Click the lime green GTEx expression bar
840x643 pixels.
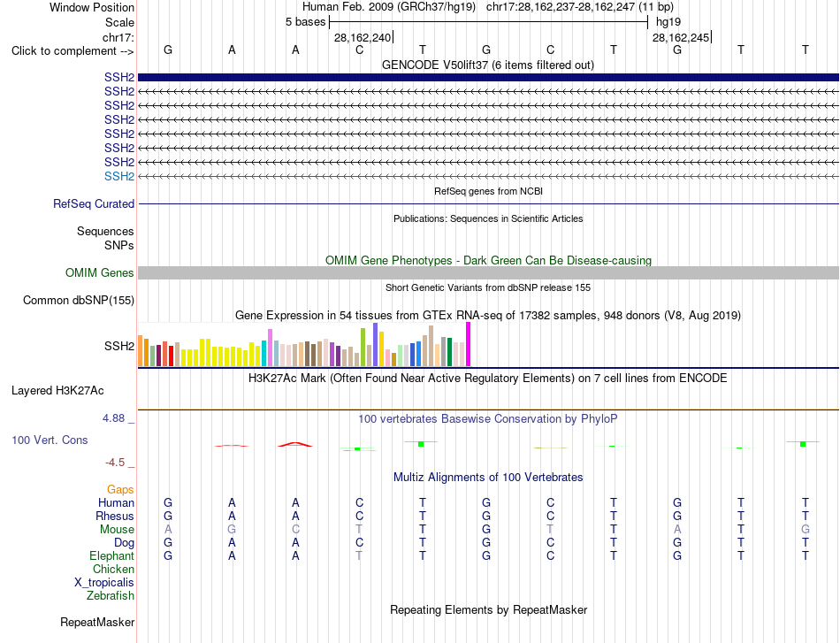[x=363, y=348]
